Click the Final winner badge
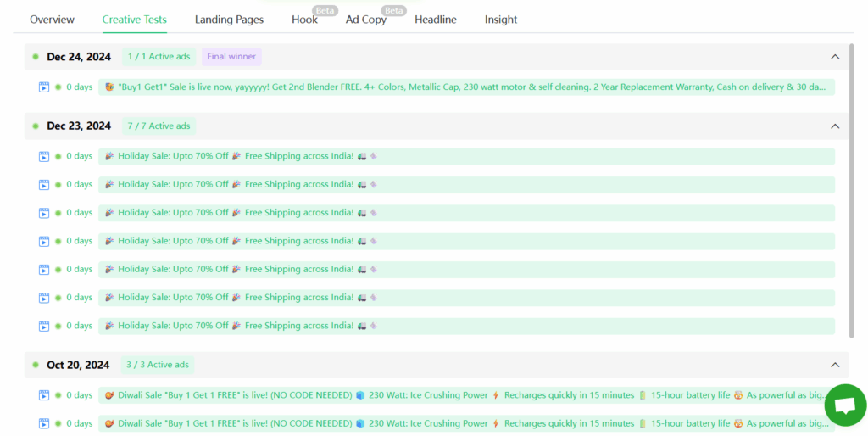The image size is (868, 436). 231,57
